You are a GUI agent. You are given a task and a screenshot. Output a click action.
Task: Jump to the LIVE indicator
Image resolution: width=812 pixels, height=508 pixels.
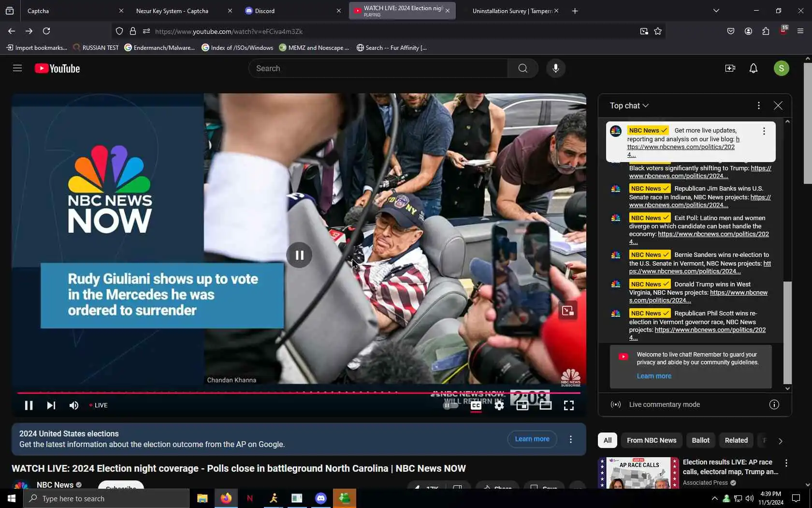tap(99, 405)
